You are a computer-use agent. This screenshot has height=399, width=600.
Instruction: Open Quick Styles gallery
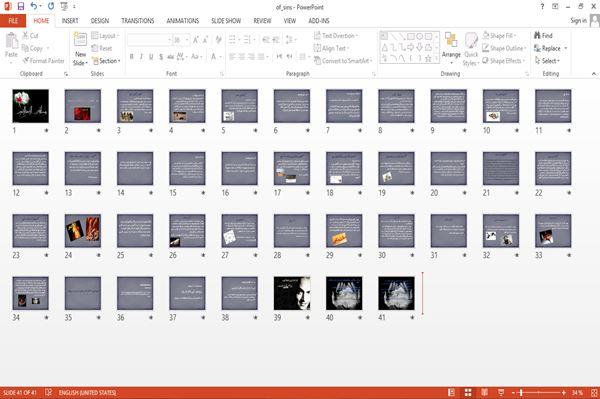tap(471, 49)
